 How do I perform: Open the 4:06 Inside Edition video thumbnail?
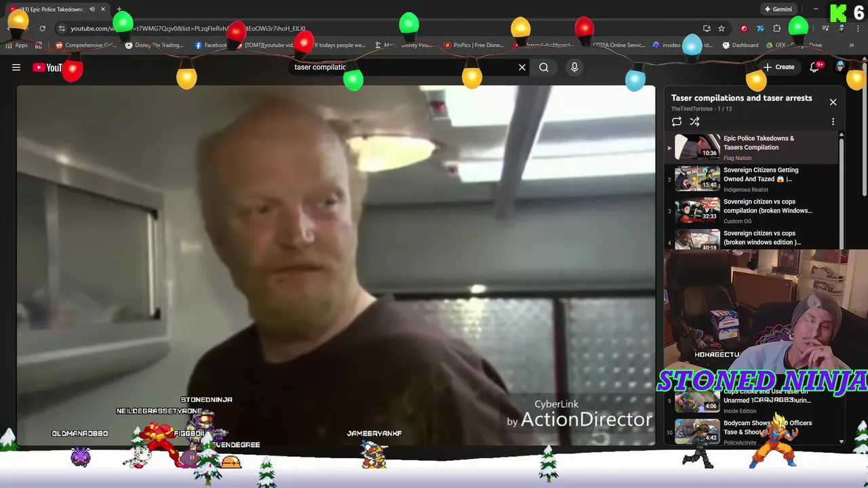(697, 401)
